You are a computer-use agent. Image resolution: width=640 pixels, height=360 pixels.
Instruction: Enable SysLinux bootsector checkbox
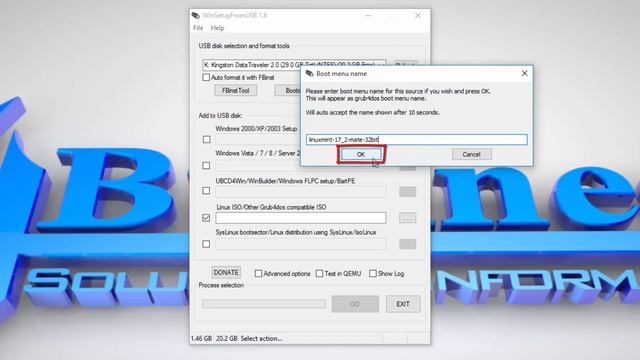pyautogui.click(x=207, y=244)
